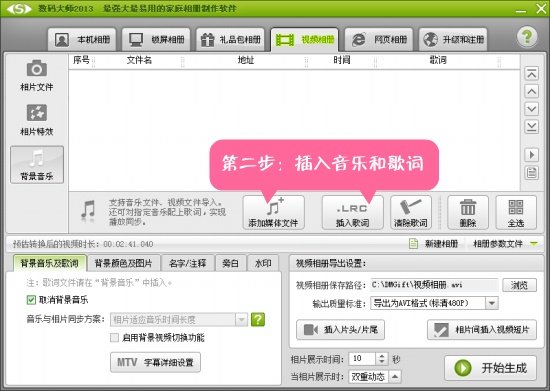Click the document list icon below play
Image resolution: width=550 pixels, height=391 pixels.
(531, 173)
